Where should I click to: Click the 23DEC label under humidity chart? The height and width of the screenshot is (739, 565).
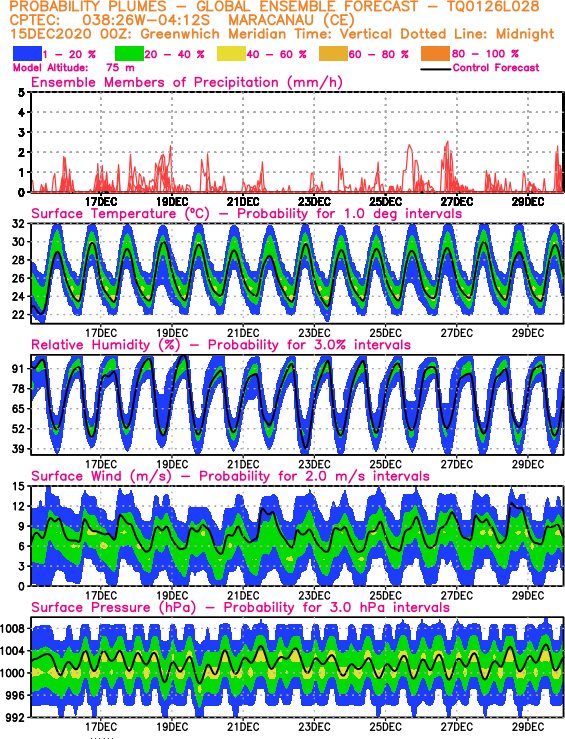point(314,464)
